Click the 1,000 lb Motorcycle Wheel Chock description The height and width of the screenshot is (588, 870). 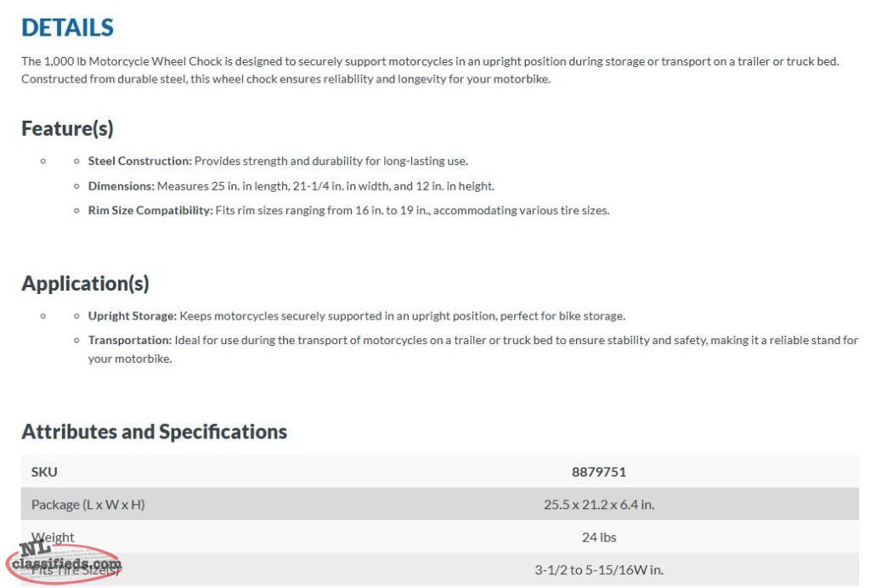[x=430, y=70]
